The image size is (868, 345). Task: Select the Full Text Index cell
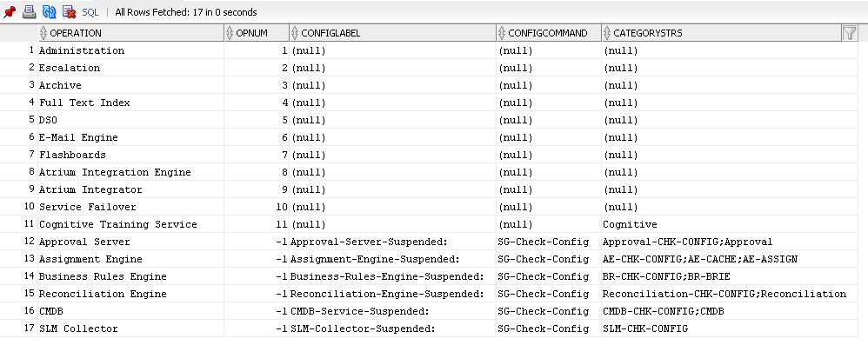131,103
